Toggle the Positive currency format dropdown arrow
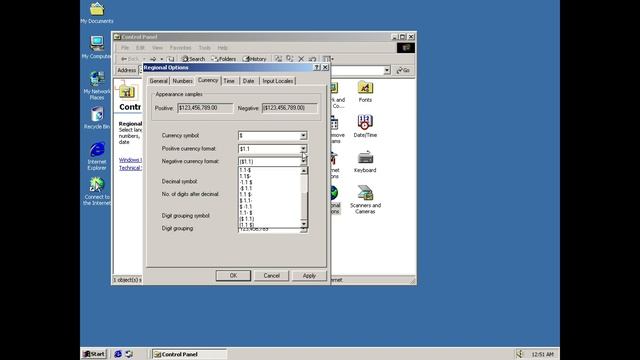Screen dimensions: 640x360 [303, 149]
